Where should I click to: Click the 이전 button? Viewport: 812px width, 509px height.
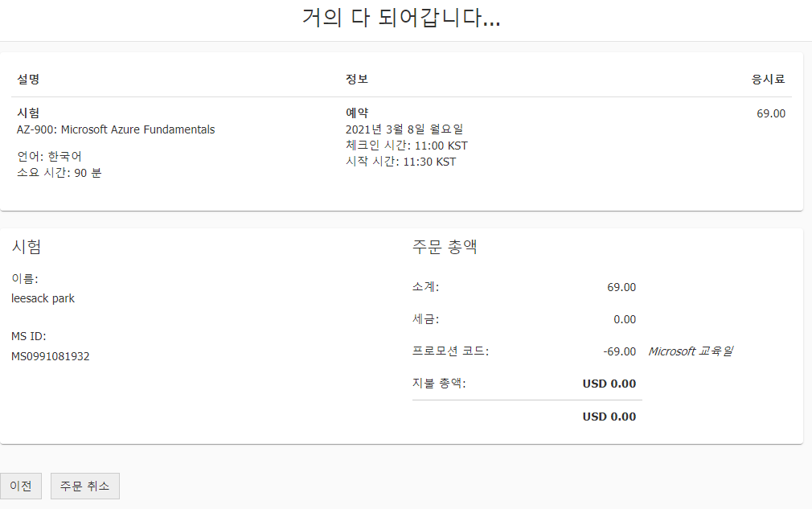(21, 486)
